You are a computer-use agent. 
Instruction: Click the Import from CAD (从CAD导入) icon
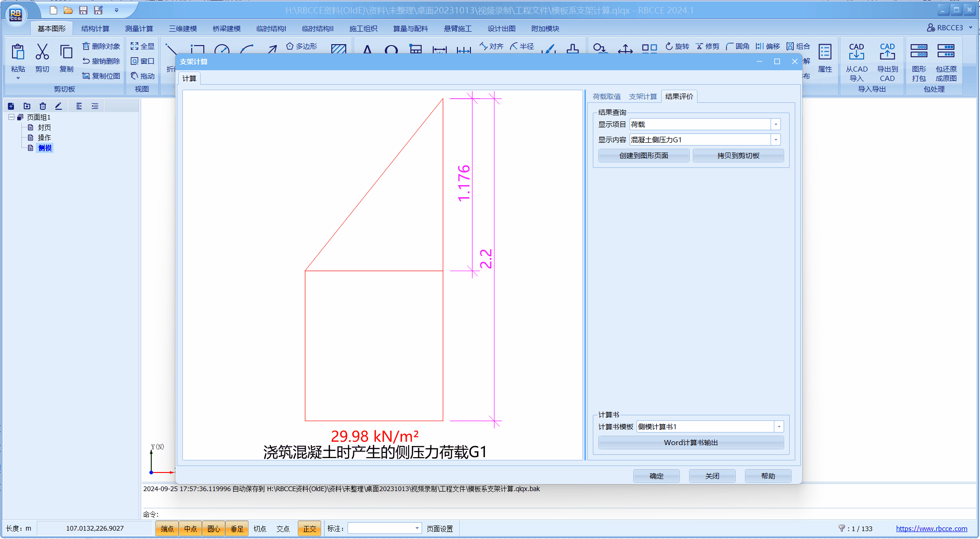click(x=856, y=52)
